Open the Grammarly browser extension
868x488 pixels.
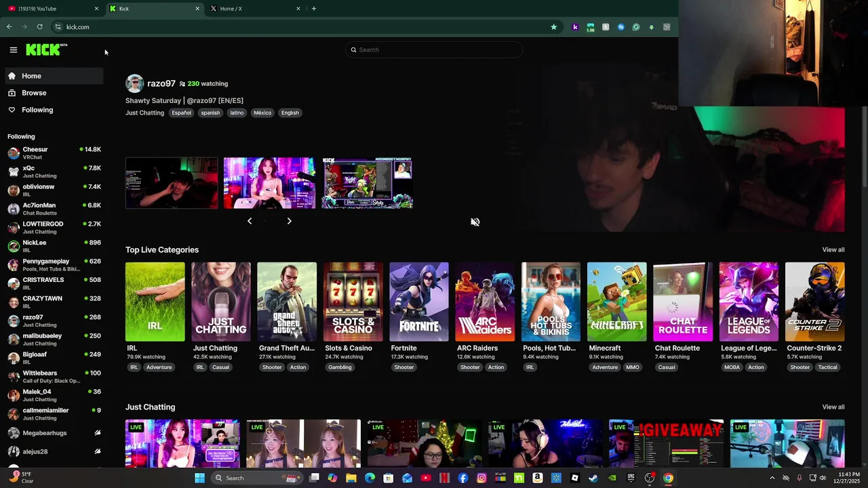(636, 27)
